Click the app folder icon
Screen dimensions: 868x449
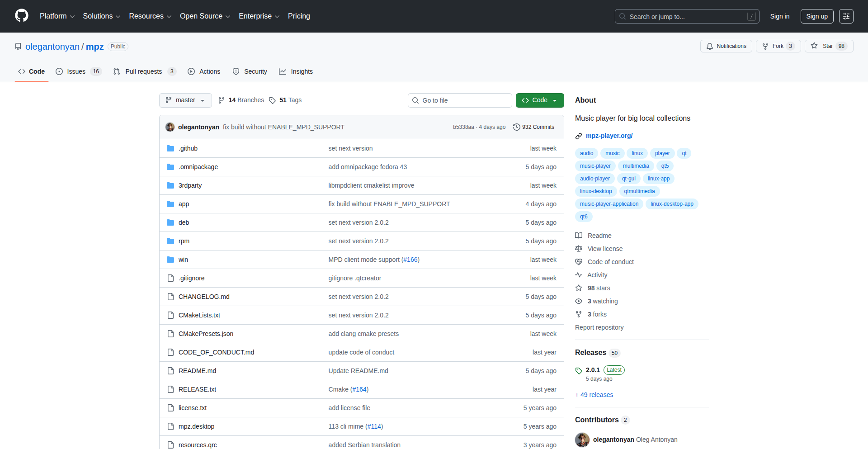170,204
